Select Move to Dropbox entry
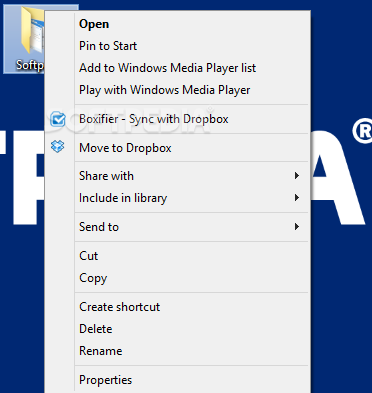 coord(177,148)
